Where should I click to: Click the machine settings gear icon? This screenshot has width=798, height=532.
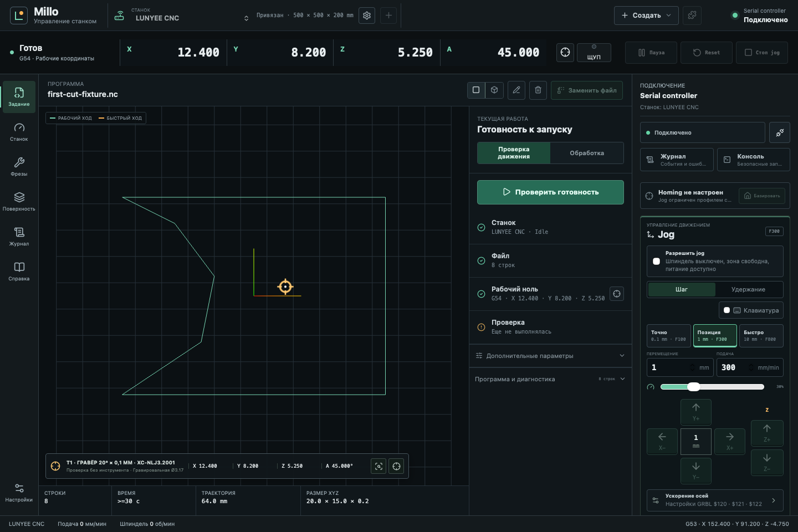(x=367, y=16)
